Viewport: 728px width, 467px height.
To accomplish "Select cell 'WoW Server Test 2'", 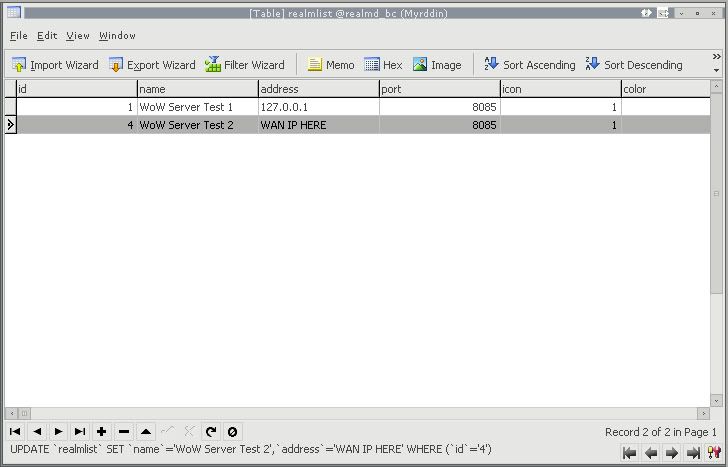I will (198, 125).
